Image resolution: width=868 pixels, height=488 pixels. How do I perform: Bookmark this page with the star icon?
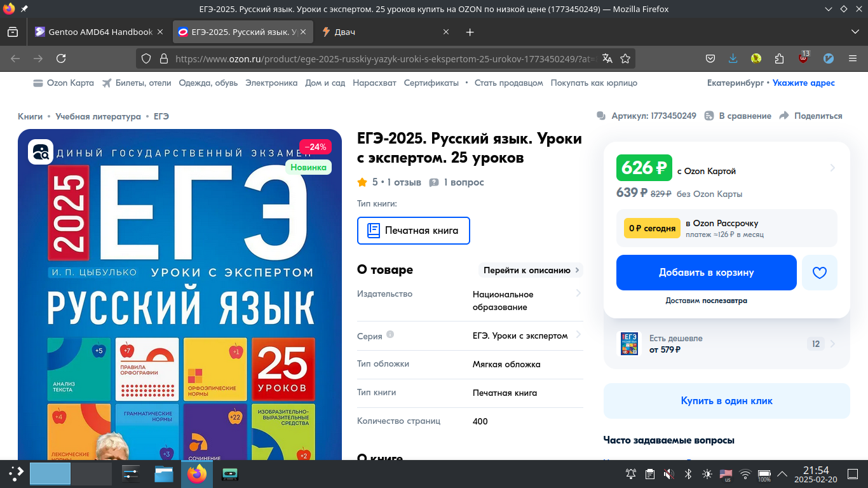(x=625, y=58)
